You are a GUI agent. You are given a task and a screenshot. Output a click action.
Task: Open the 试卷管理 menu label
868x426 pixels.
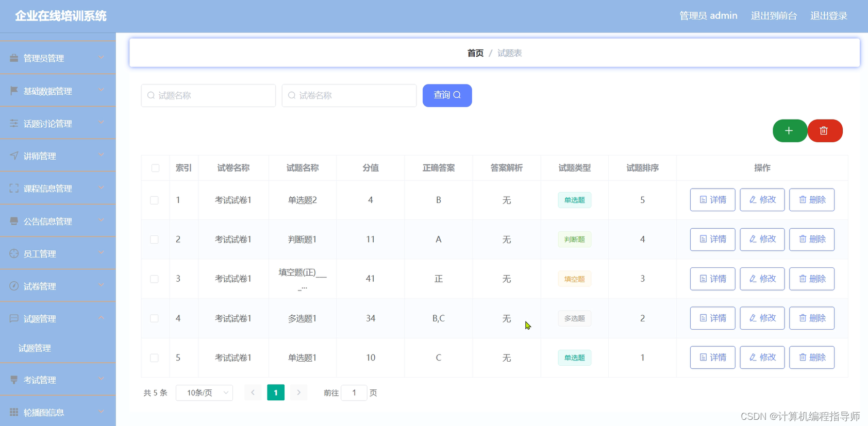pyautogui.click(x=40, y=286)
